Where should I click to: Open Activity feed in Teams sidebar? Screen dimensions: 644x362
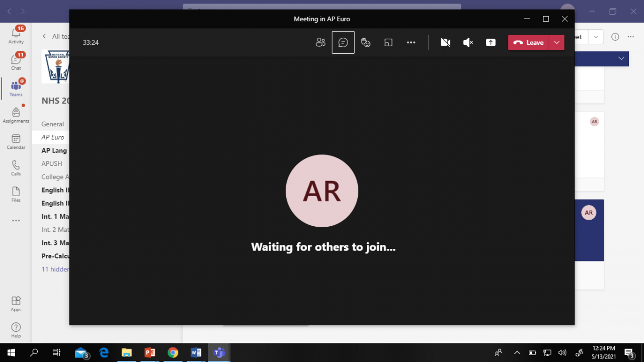point(16,35)
